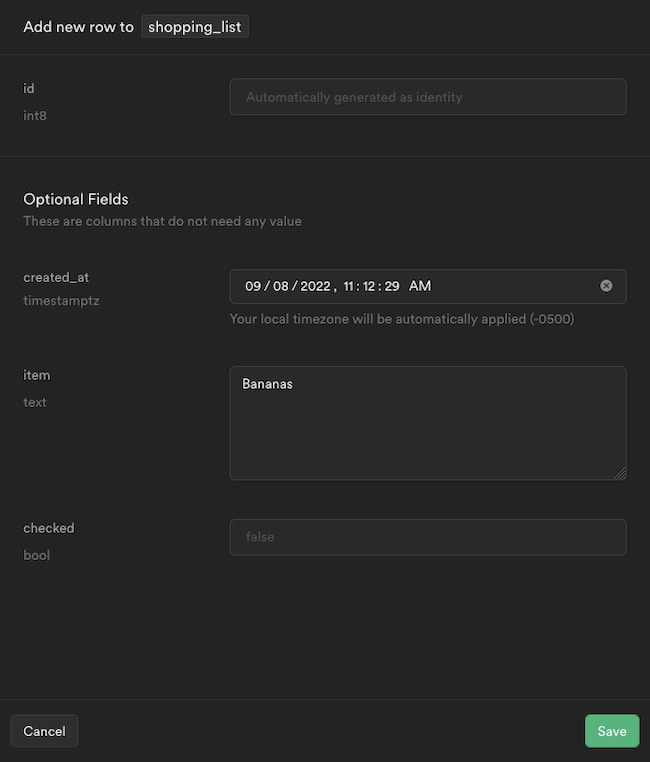Click the id field auto-generated as identity
The image size is (650, 762).
[428, 97]
